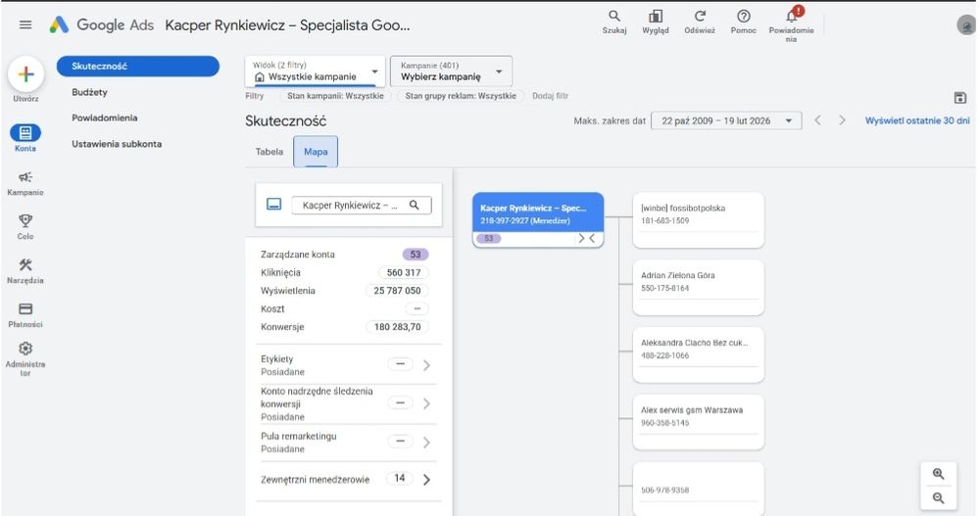Switch to the Tabela tab

click(269, 152)
